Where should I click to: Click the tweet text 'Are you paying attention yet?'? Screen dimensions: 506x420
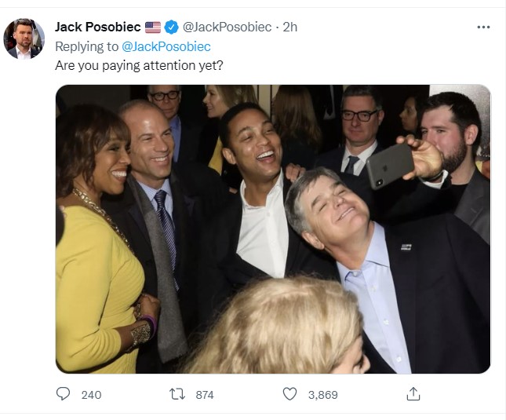click(x=139, y=65)
